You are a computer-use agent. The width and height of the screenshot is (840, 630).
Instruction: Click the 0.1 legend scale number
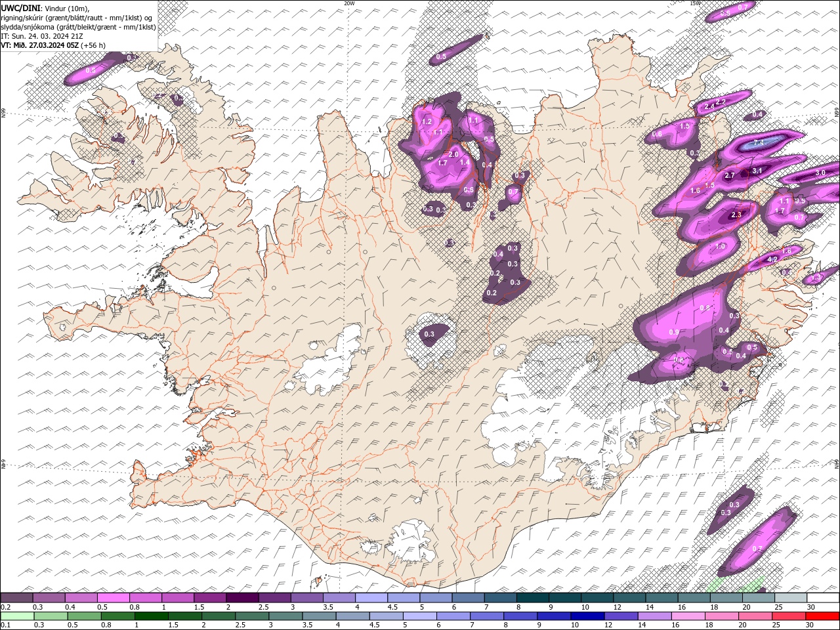[5, 625]
